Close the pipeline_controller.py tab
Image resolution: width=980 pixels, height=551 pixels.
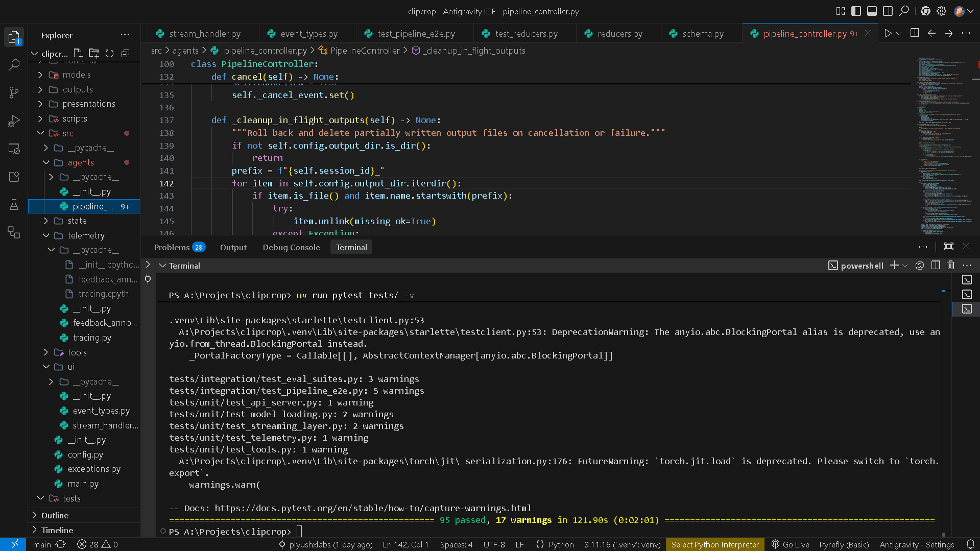pos(868,33)
